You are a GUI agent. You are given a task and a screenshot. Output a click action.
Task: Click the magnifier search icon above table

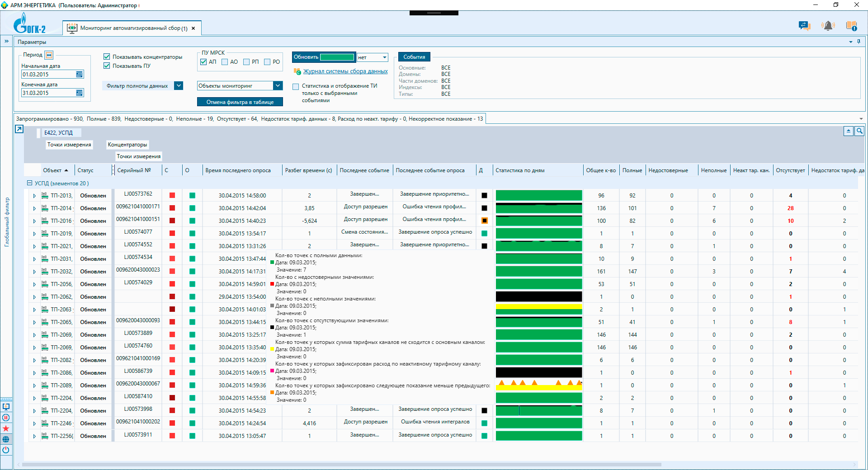[x=859, y=131]
